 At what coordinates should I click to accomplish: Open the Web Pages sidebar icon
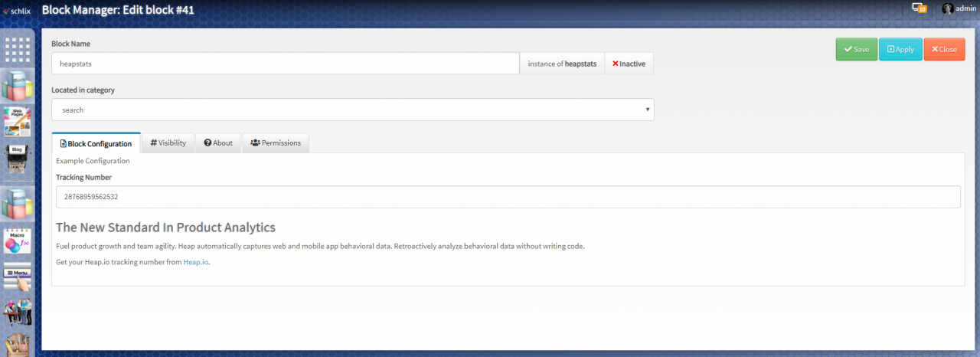click(x=18, y=122)
